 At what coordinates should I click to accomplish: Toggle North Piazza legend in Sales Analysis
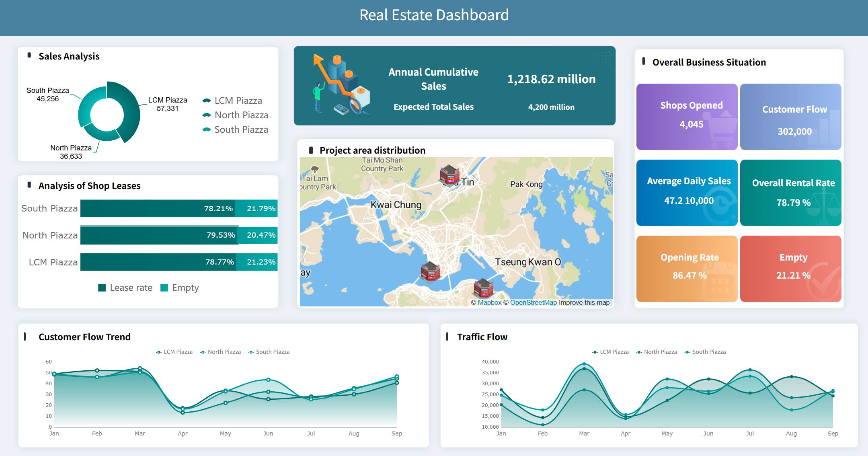236,115
